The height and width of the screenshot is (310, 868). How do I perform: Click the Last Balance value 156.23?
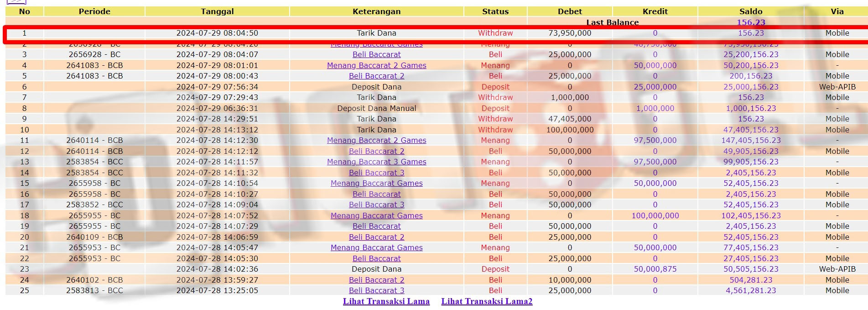pyautogui.click(x=751, y=22)
